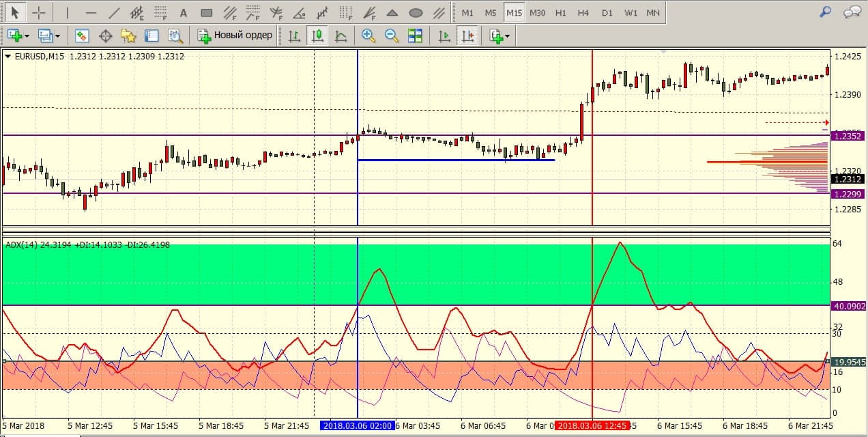868x437 pixels.
Task: Switch timeframe to M30
Action: [x=537, y=12]
